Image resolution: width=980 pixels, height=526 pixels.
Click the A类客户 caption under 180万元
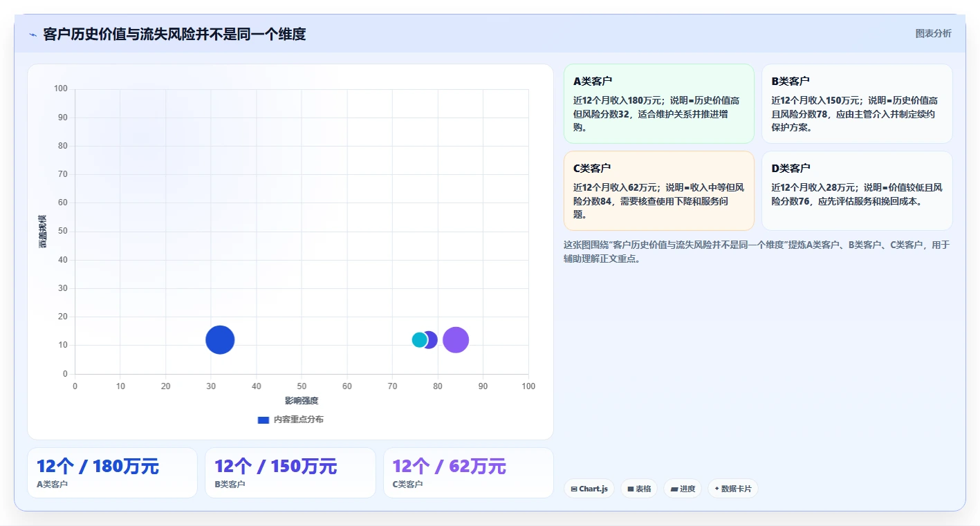pyautogui.click(x=52, y=485)
